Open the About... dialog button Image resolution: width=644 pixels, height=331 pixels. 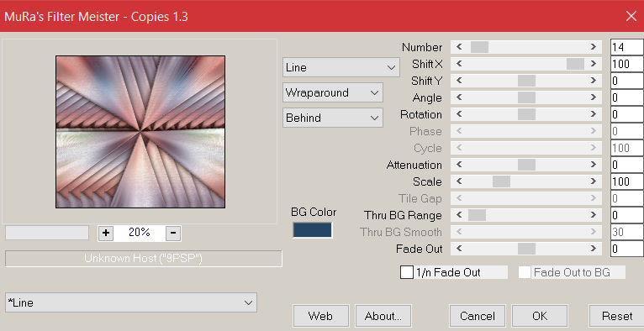tap(383, 316)
